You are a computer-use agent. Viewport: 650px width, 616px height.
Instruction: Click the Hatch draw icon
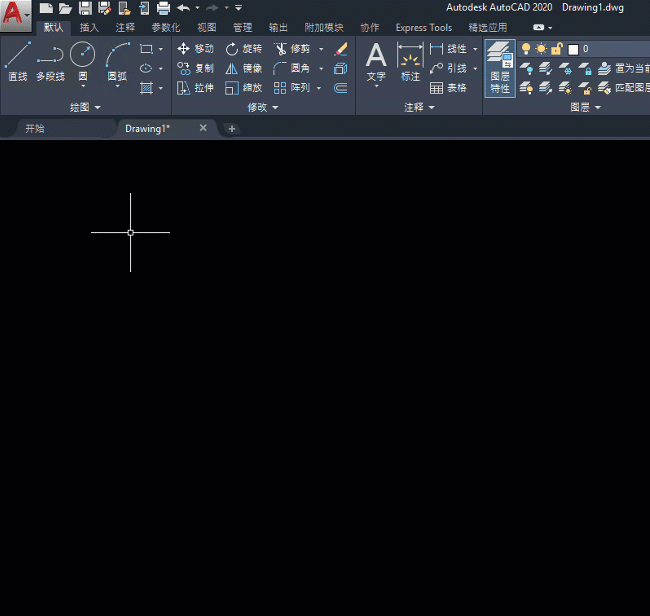146,88
